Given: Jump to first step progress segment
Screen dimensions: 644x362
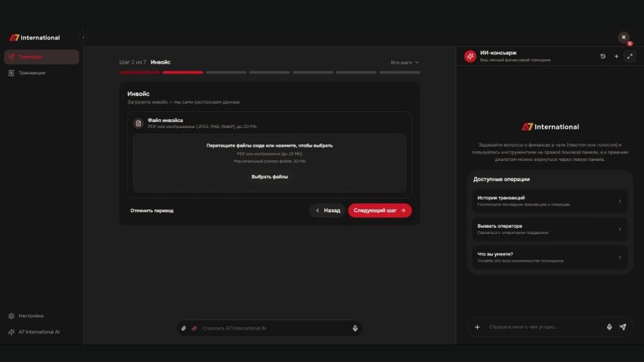Looking at the screenshot, I should (140, 72).
